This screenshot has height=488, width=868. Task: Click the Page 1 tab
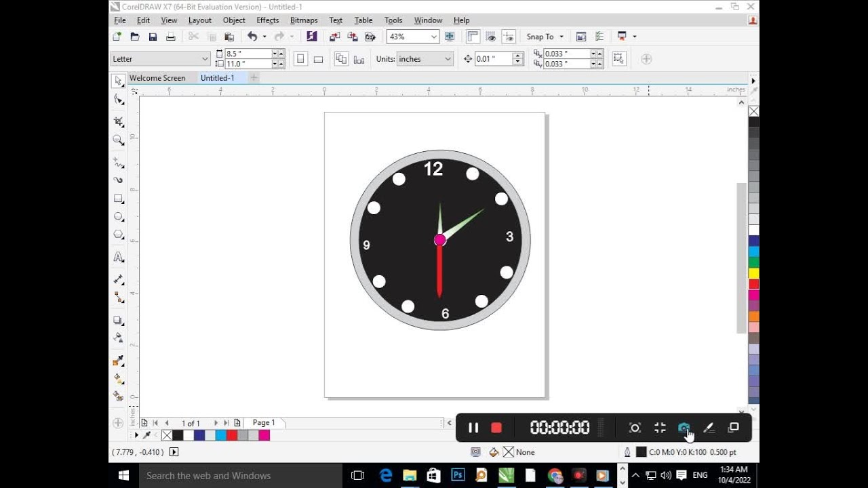tap(264, 422)
